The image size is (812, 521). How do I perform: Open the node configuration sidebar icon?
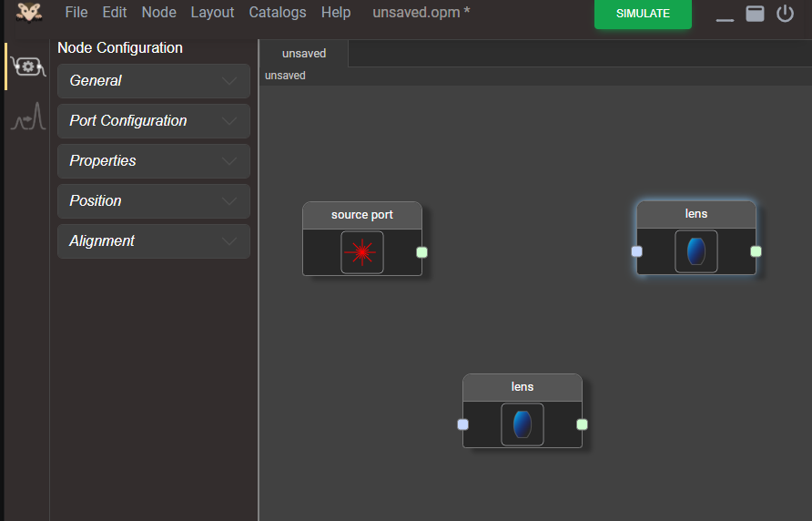tap(28, 66)
